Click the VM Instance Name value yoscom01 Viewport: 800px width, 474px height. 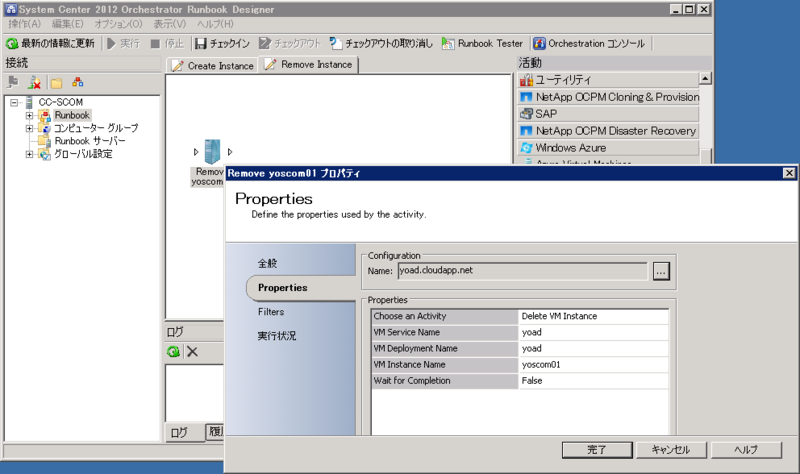point(593,365)
